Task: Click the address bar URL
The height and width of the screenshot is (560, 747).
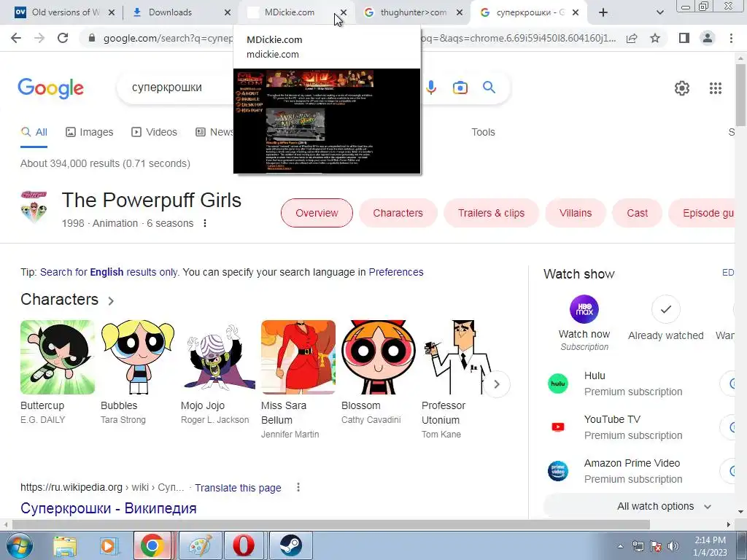Action: (x=167, y=38)
